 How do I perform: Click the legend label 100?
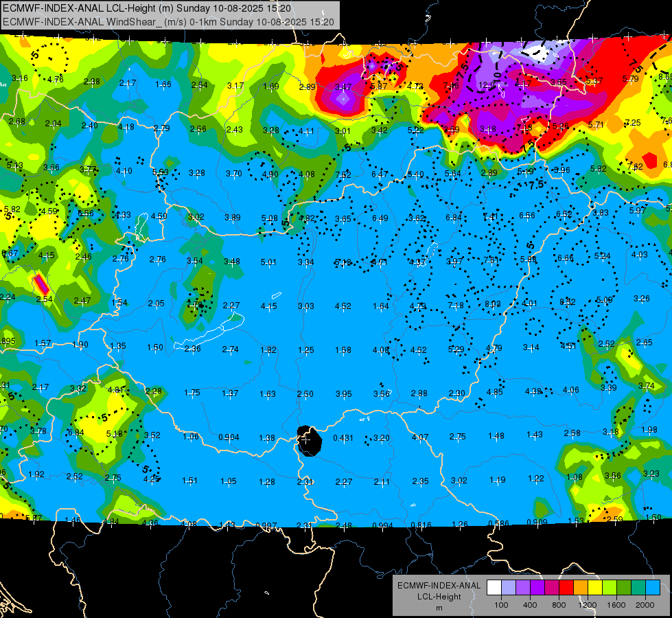[501, 605]
